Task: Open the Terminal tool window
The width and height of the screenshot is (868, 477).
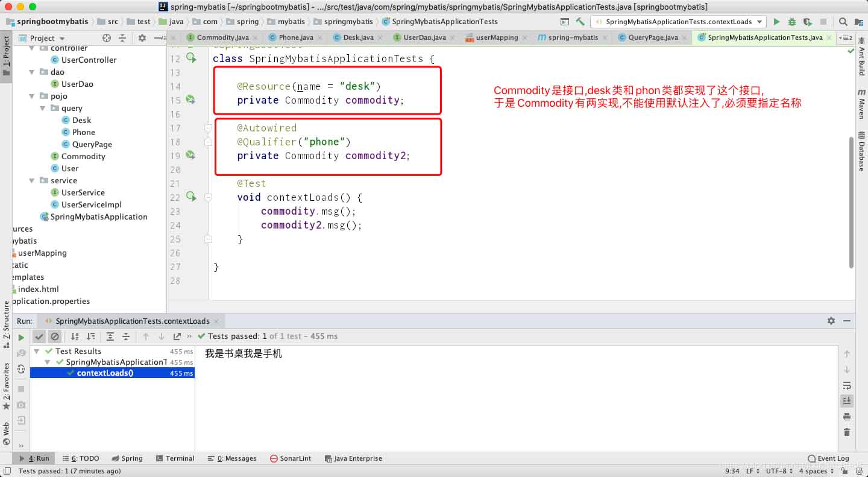Action: click(x=175, y=458)
